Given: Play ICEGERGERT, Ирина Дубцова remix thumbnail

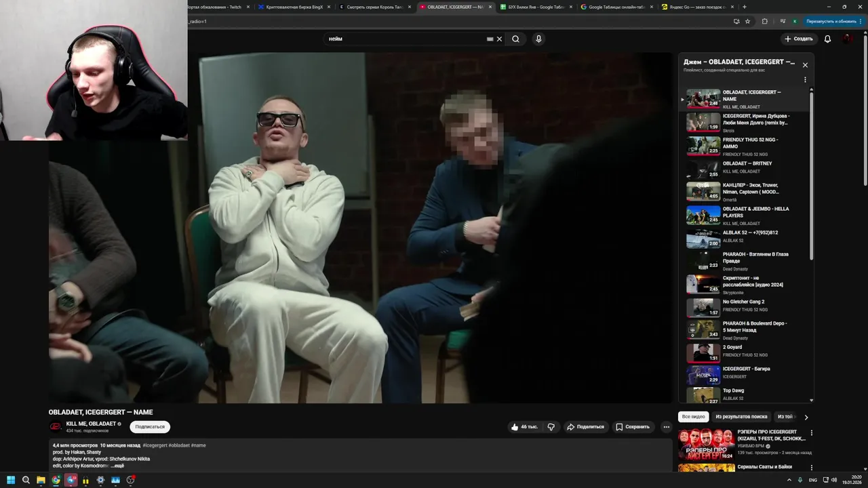Looking at the screenshot, I should click(x=703, y=122).
